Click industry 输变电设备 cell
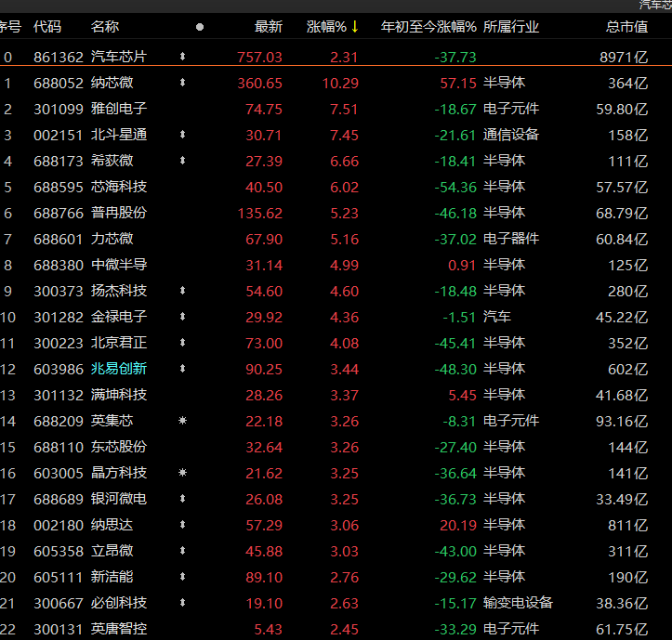Viewport: 672px width, 640px height. click(518, 603)
